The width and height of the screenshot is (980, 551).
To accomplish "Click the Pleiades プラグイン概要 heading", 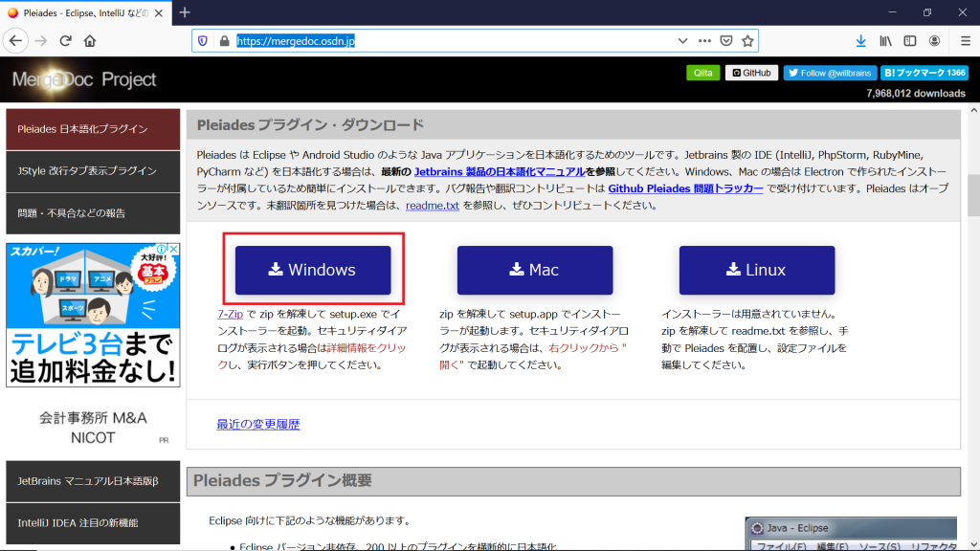I will 282,480.
